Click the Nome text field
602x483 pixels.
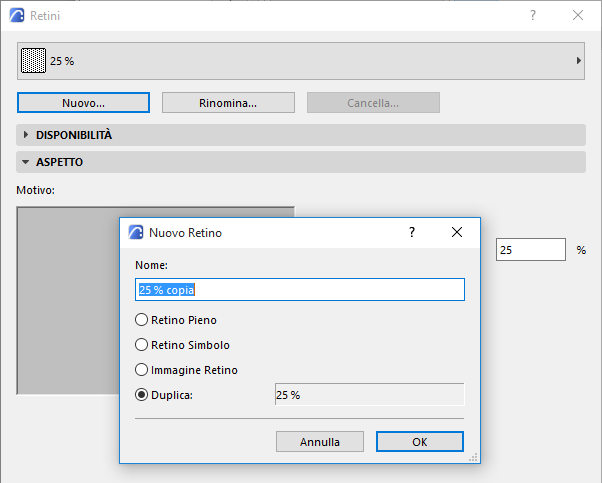pyautogui.click(x=300, y=289)
